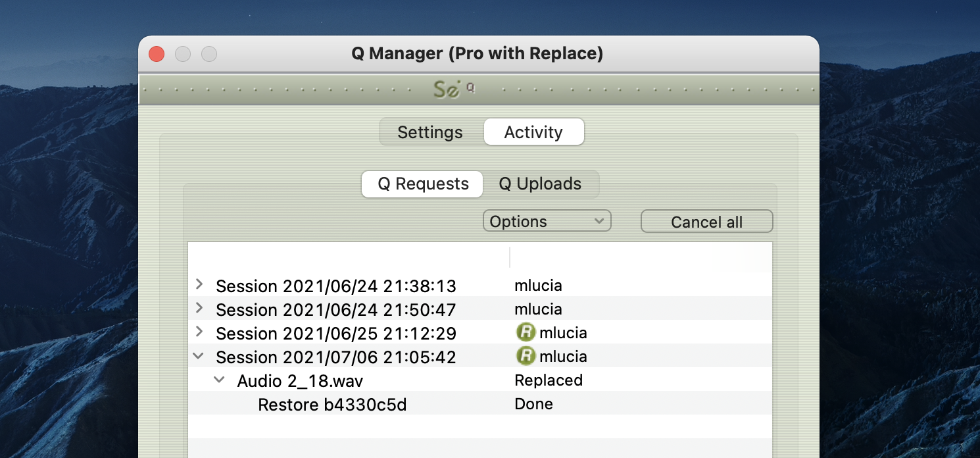Zoom the Q Manager window
The image size is (980, 458).
click(x=209, y=54)
